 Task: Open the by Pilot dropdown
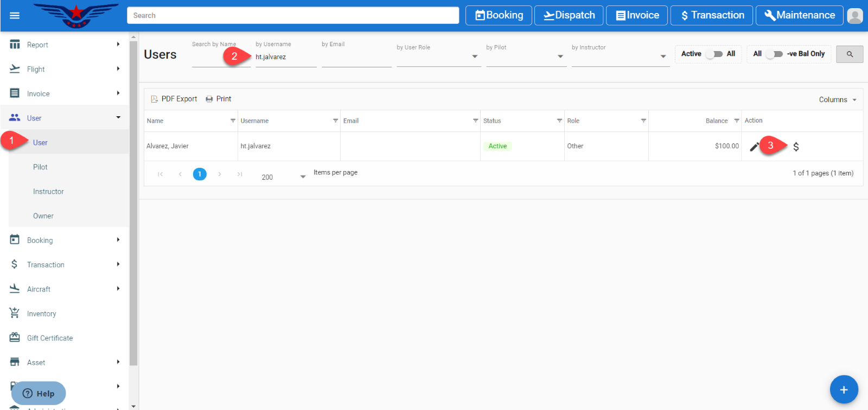pyautogui.click(x=526, y=56)
